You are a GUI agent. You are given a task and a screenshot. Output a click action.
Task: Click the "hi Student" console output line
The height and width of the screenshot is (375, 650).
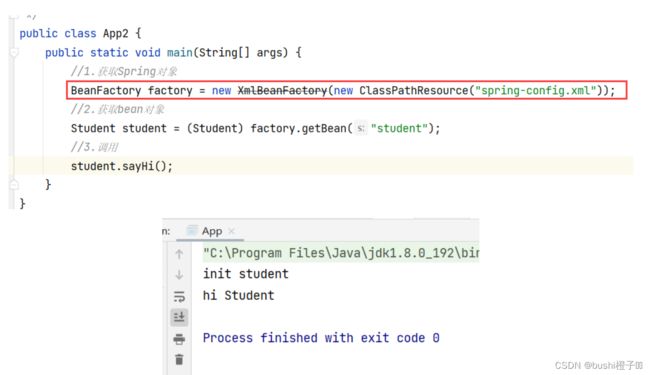pyautogui.click(x=238, y=295)
